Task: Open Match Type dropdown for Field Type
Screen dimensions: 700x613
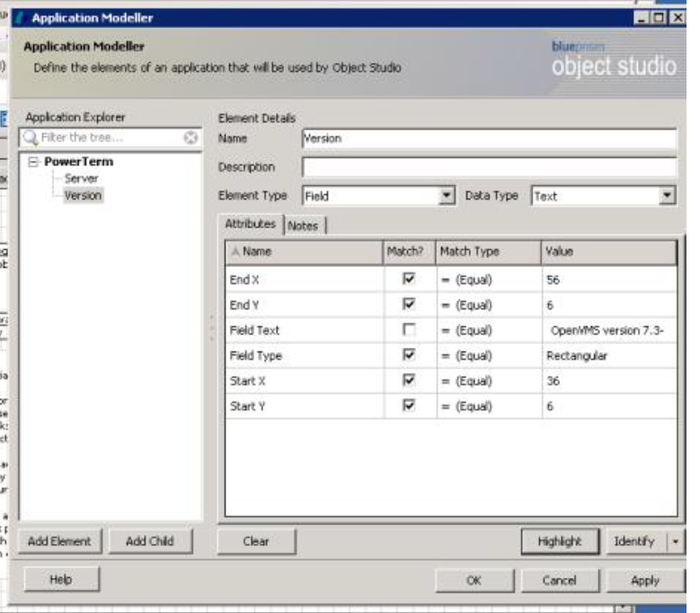Action: pyautogui.click(x=489, y=356)
